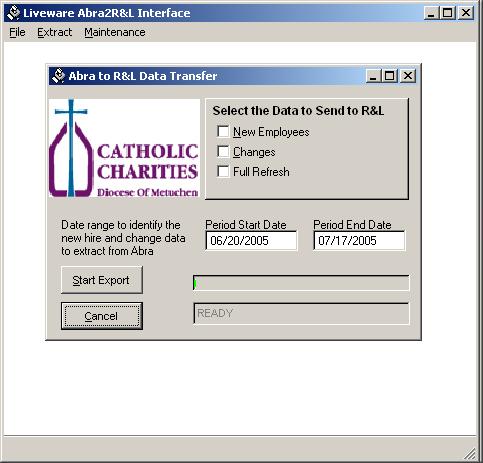Click the Start Export button

(x=102, y=280)
